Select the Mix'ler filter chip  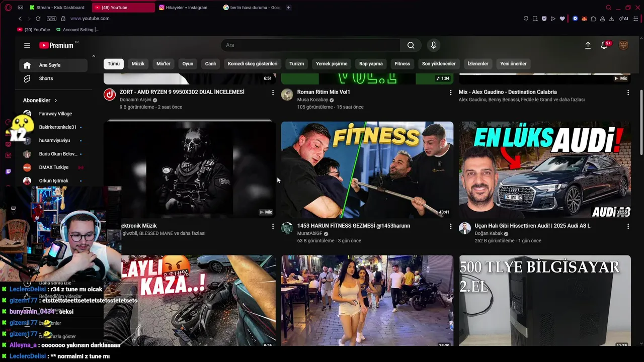(x=164, y=64)
